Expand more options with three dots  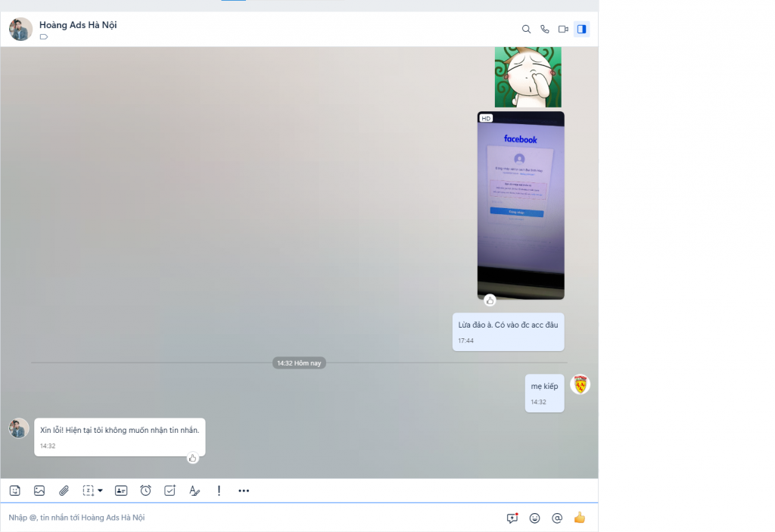pyautogui.click(x=244, y=490)
